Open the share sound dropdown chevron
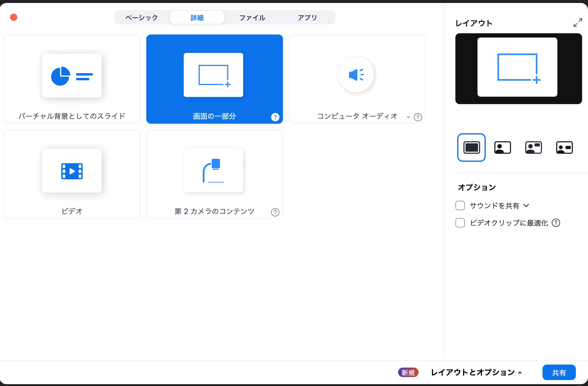This screenshot has width=588, height=386. click(x=526, y=205)
